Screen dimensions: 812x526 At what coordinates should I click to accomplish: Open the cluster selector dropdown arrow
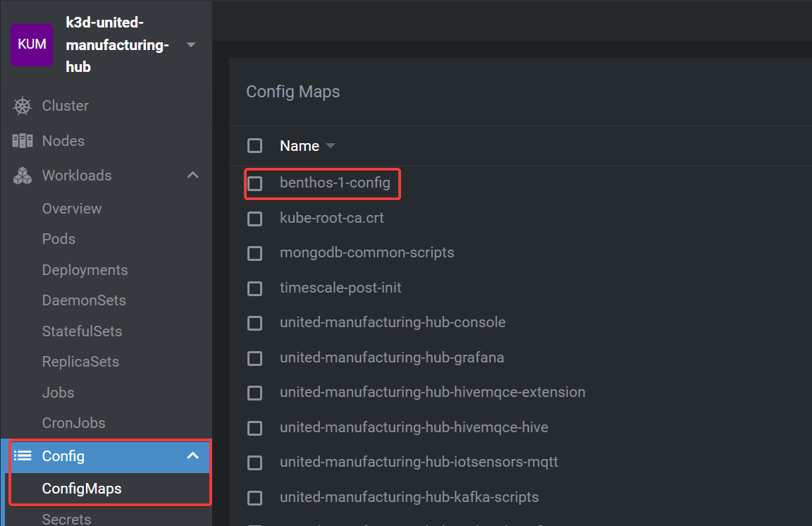coord(190,44)
